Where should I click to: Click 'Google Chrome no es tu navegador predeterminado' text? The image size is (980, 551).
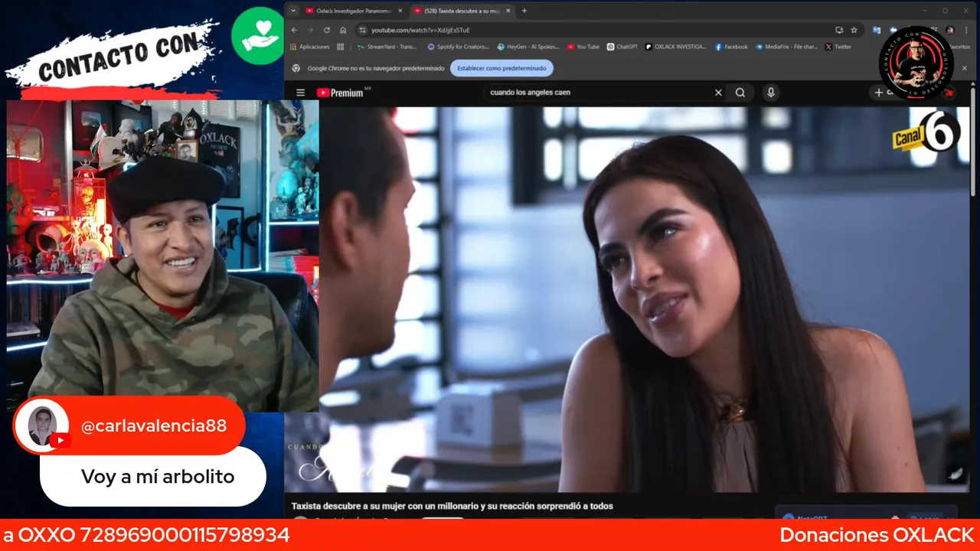[x=375, y=68]
